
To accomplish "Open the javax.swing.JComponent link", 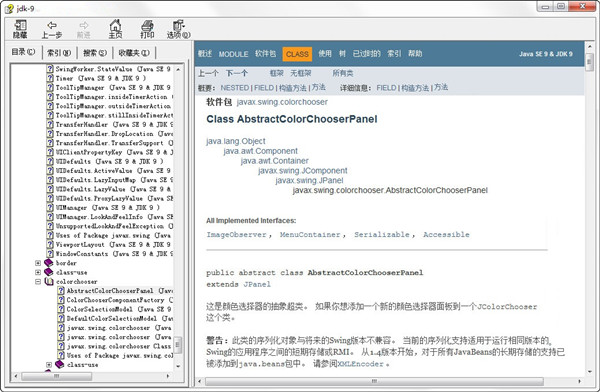I will click(x=303, y=171).
